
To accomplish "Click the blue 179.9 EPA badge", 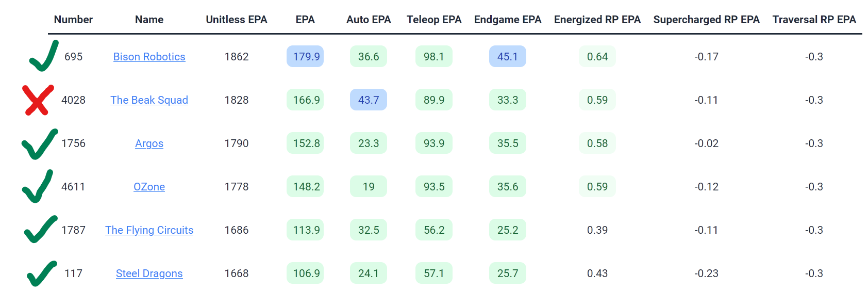I will (x=305, y=57).
